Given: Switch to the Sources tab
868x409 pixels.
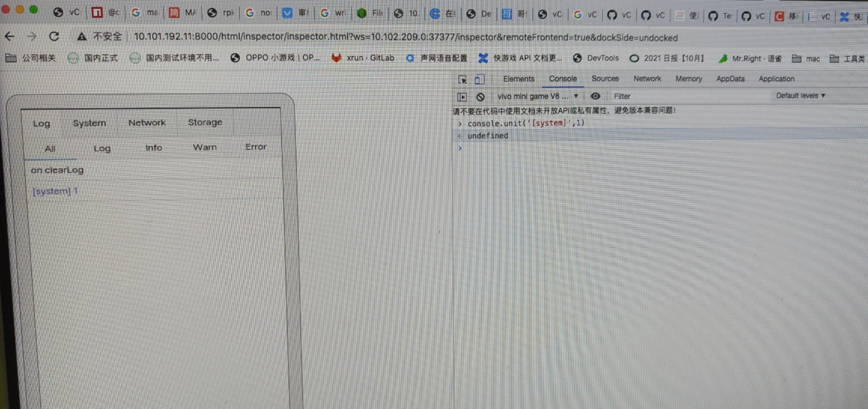Looking at the screenshot, I should 605,79.
